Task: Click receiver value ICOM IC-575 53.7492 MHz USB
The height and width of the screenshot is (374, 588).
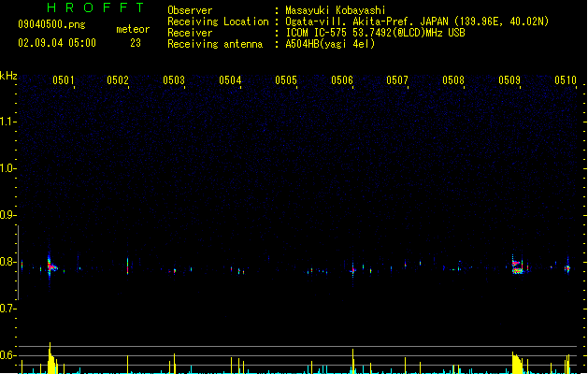Action: click(x=376, y=33)
